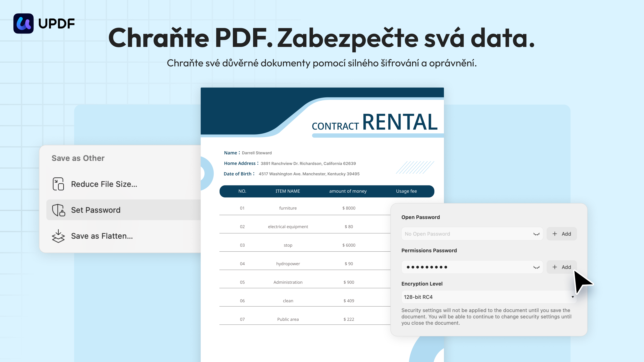Click the Save as Flatten icon
This screenshot has height=362, width=644.
pyautogui.click(x=58, y=236)
